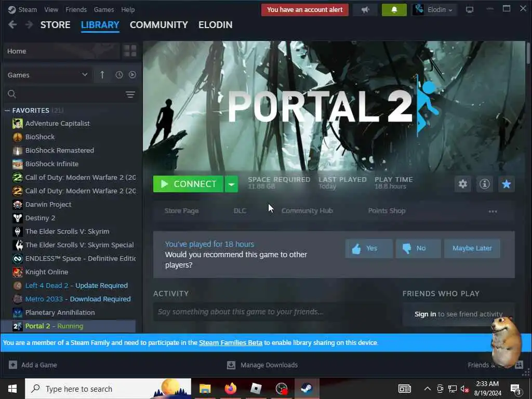Click Sign in for friend activity
The image size is (532, 399).
point(425,314)
